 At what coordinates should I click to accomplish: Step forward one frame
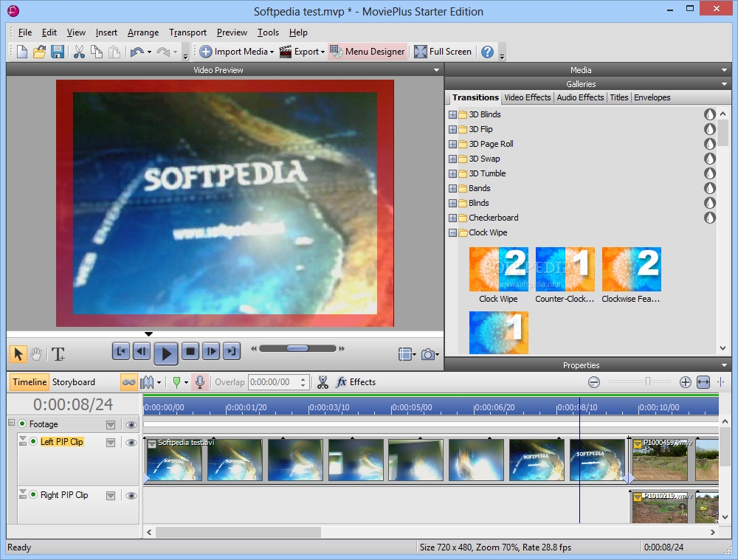211,351
